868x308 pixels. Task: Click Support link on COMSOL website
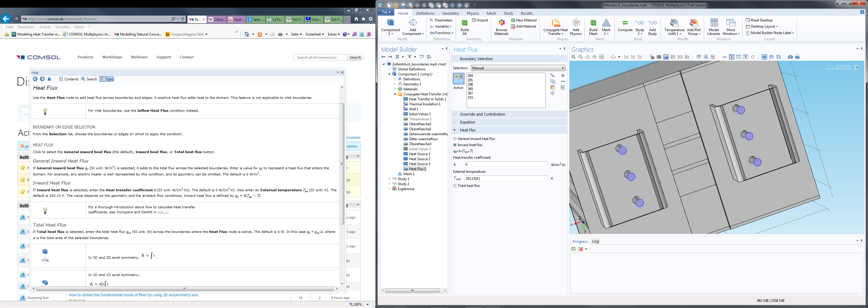tap(163, 57)
